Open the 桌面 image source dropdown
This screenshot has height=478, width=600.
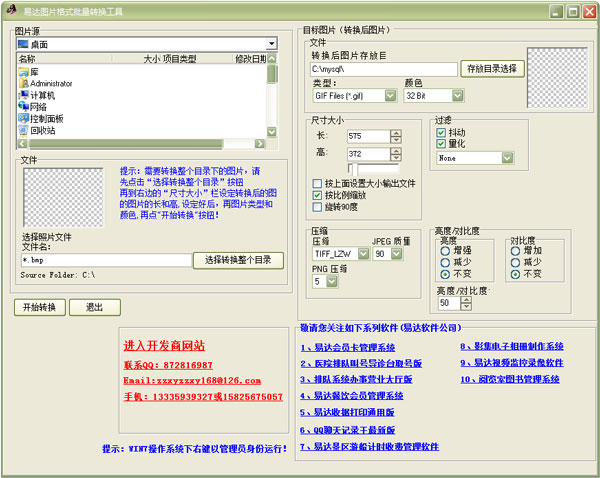271,44
